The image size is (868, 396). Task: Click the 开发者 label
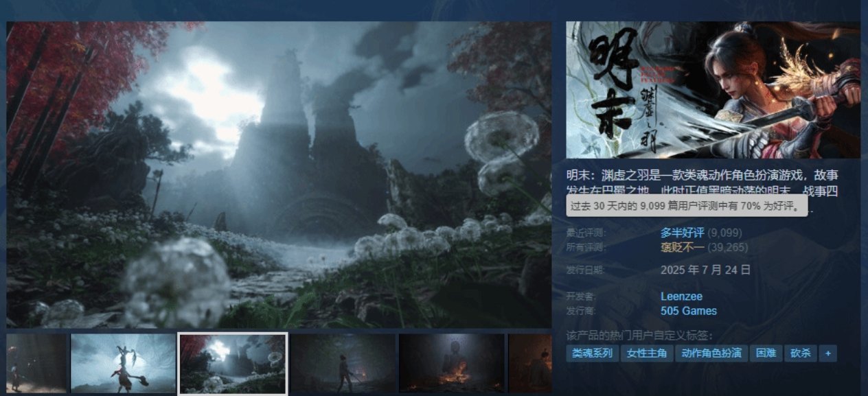pyautogui.click(x=581, y=296)
